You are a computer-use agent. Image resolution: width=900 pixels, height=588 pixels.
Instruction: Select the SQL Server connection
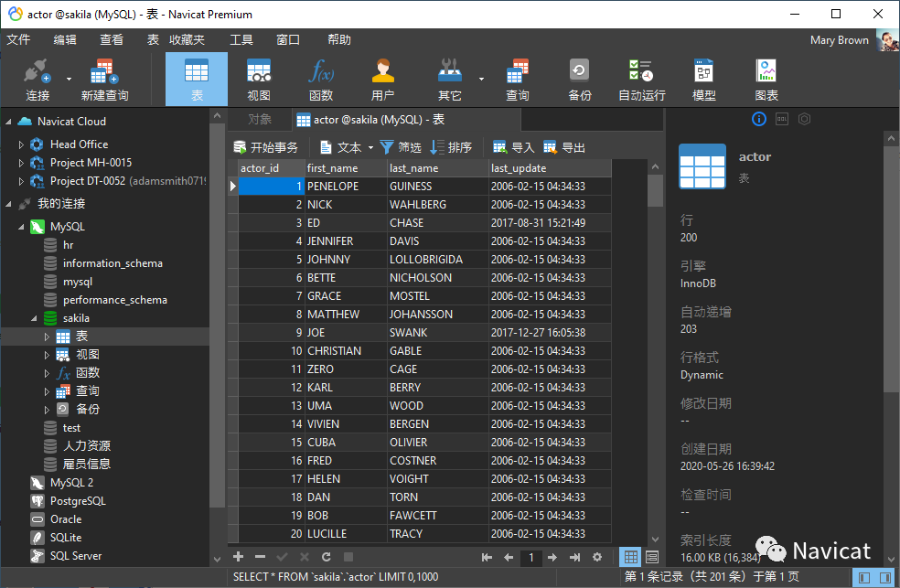click(76, 556)
